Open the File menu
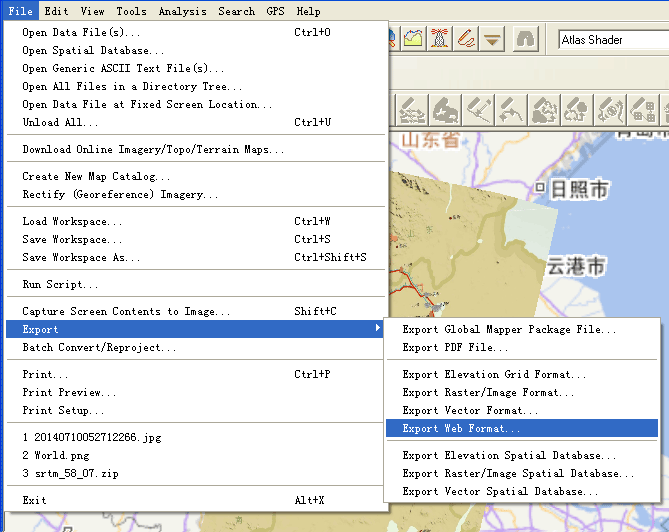 20,11
